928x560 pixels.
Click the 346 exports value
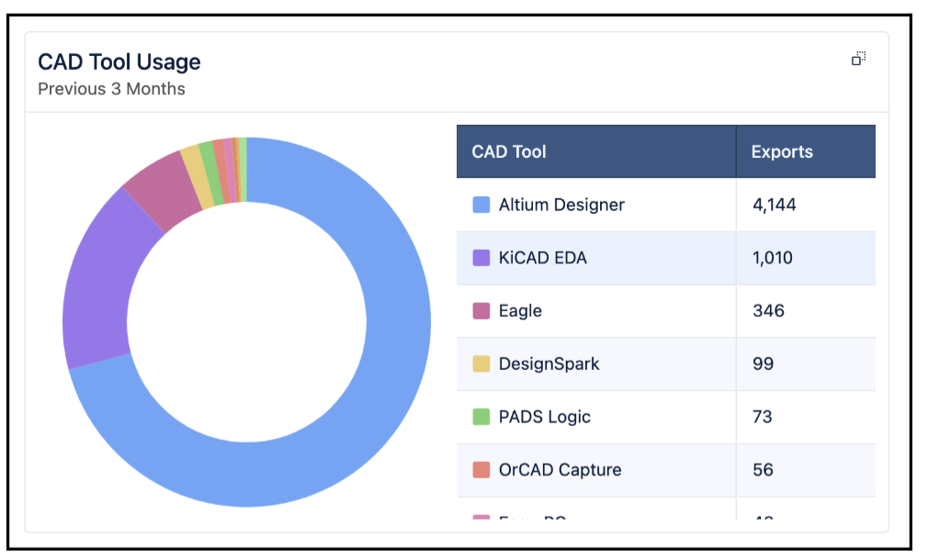[768, 310]
